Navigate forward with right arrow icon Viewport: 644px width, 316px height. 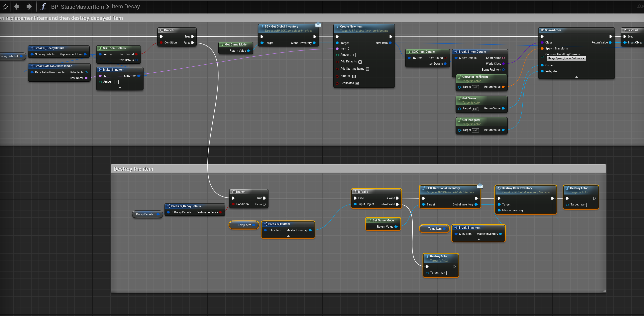tap(29, 7)
